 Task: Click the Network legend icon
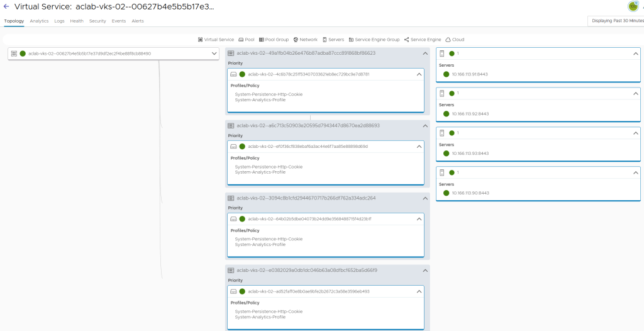point(296,40)
